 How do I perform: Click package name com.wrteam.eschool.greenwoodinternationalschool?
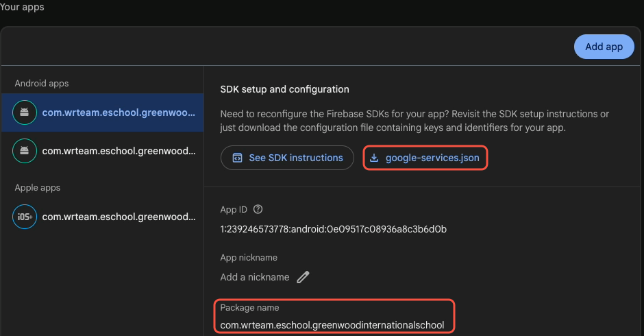point(332,325)
